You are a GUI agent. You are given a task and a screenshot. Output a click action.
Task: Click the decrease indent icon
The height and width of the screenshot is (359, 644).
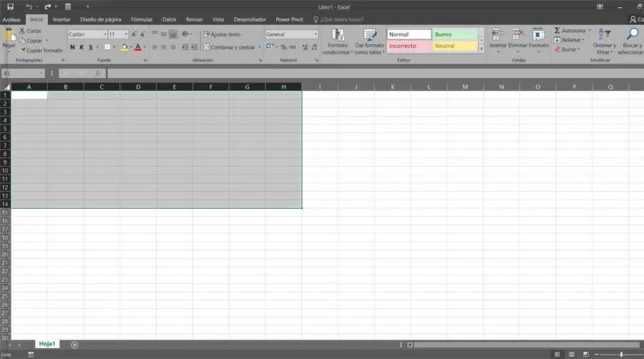pyautogui.click(x=185, y=47)
